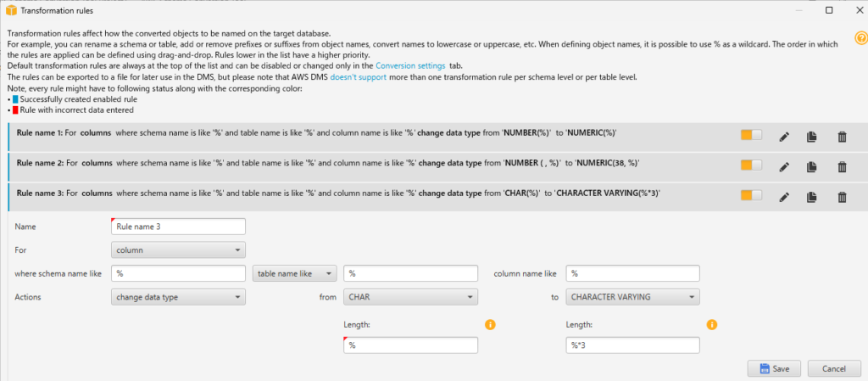Open the 'from' CHAR data type dropdown
Screen dimensions: 868x381
(410, 297)
